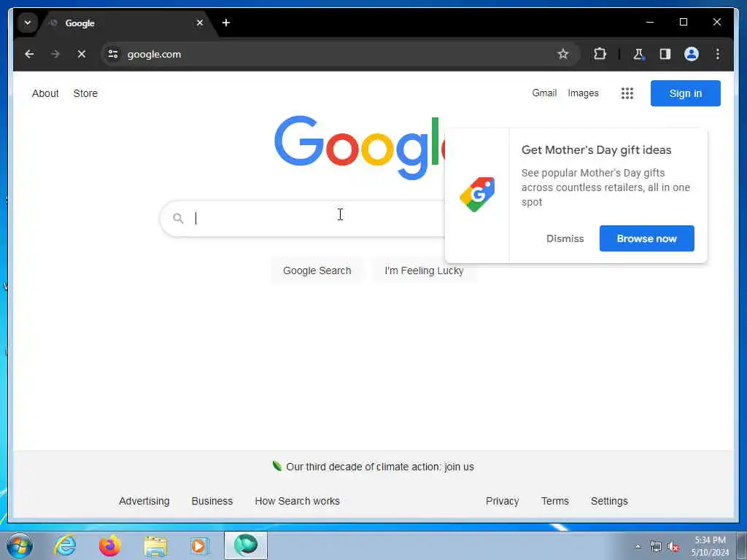Launch Internet Explorer from taskbar
The height and width of the screenshot is (560, 747).
pyautogui.click(x=65, y=545)
